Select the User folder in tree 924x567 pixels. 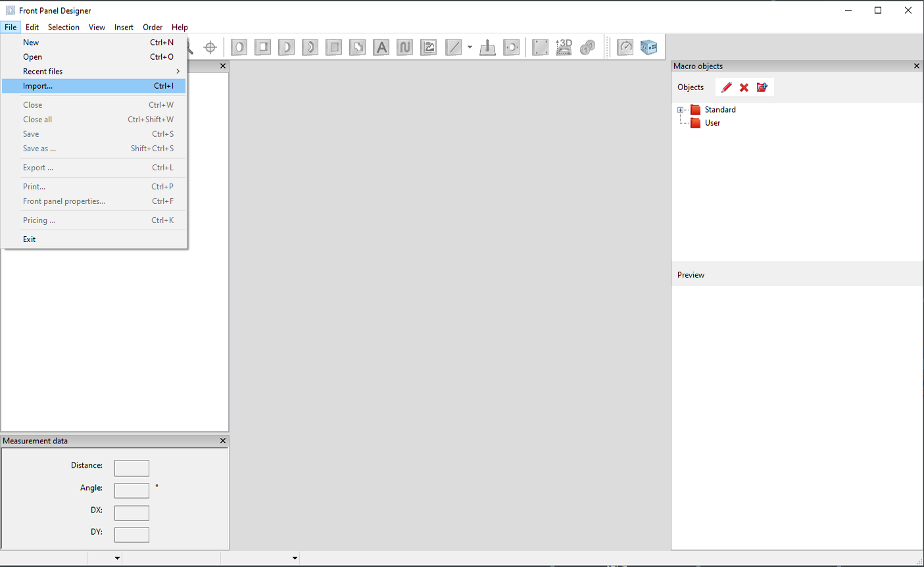(712, 123)
